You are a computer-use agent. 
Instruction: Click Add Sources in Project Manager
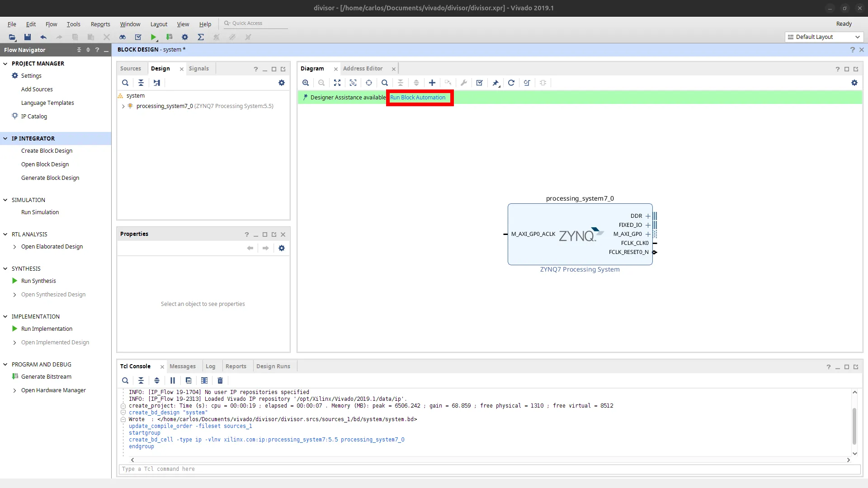pos(37,89)
